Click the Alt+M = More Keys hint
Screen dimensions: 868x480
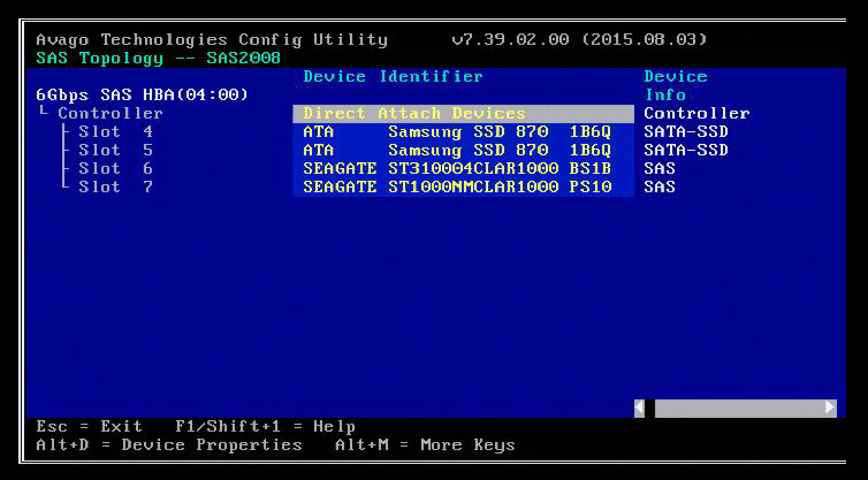pyautogui.click(x=425, y=445)
